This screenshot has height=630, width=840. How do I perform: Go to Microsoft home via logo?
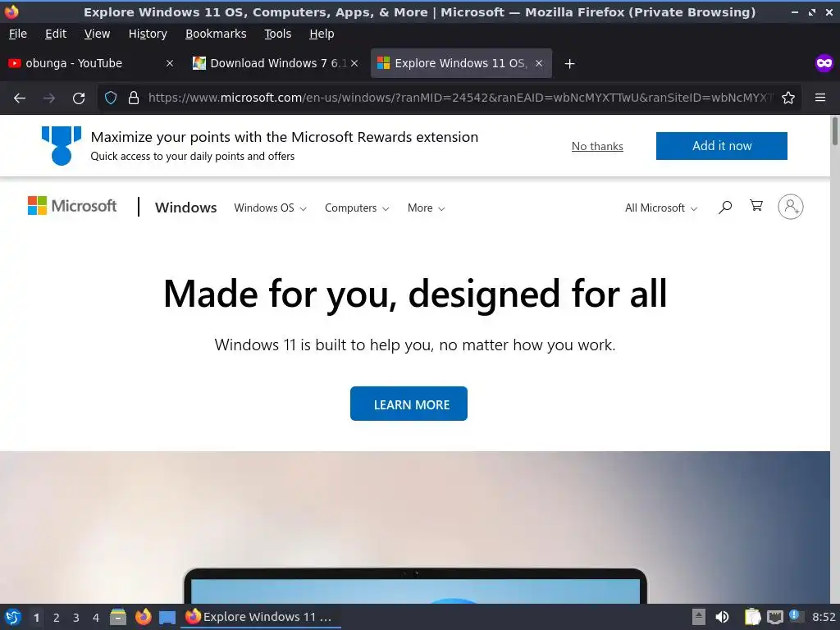[72, 206]
